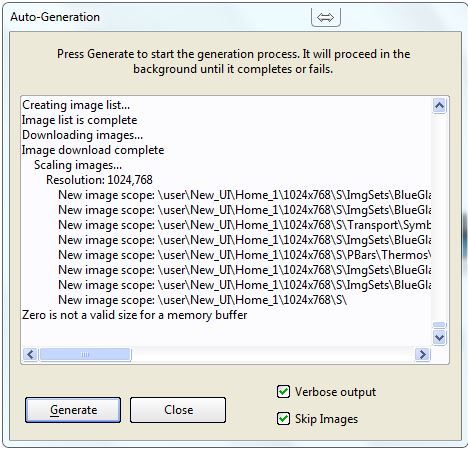Select the 'Zero is not a valid size' error line
The image size is (468, 451).
[x=135, y=315]
